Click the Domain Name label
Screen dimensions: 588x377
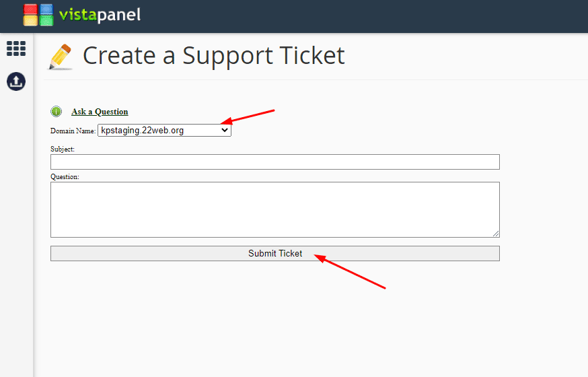[73, 131]
